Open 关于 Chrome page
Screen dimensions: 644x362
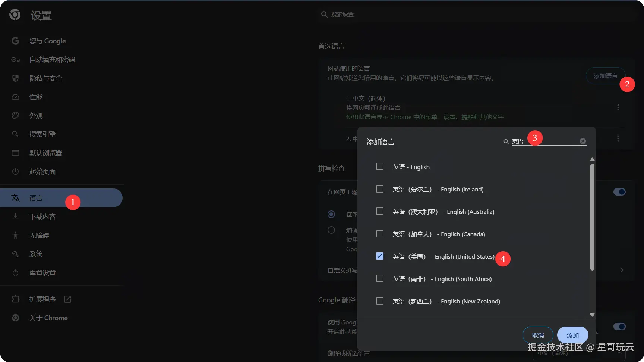coord(61,318)
